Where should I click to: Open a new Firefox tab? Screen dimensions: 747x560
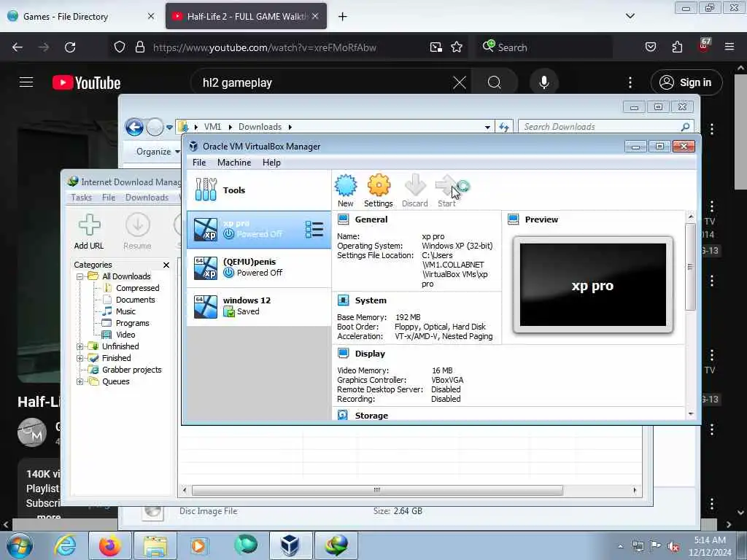pos(343,16)
